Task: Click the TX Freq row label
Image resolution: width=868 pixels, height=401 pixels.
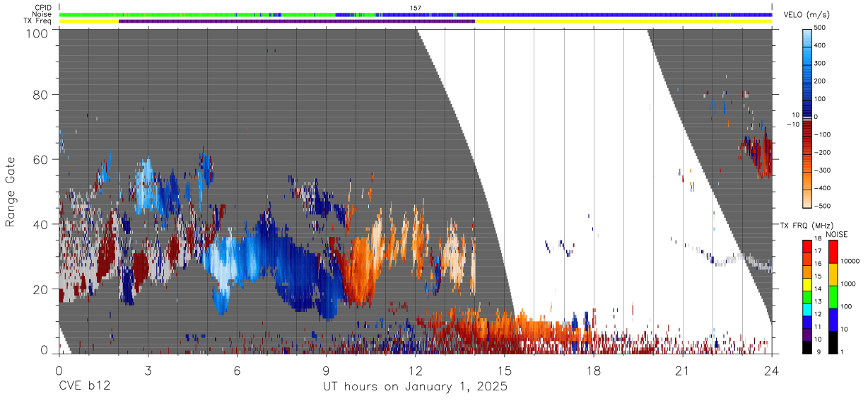Action: click(37, 21)
